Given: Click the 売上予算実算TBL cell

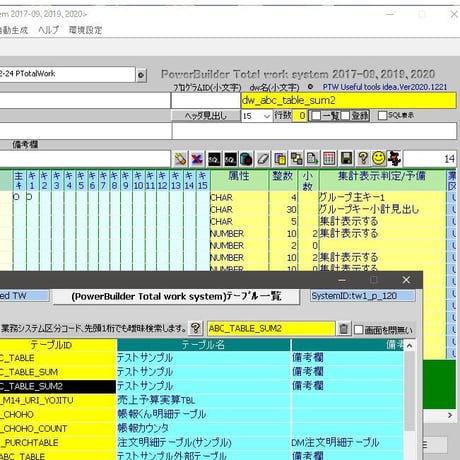Looking at the screenshot, I should tap(203, 400).
